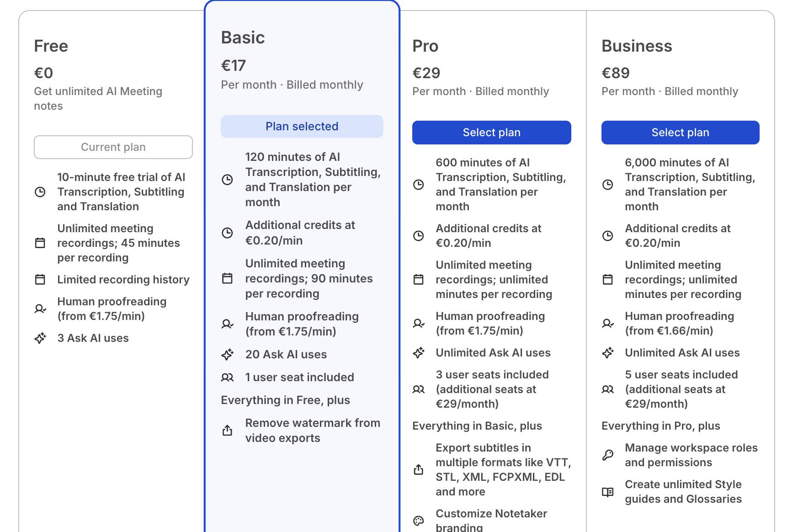Click the Plan selected badge
The width and height of the screenshot is (798, 532).
click(302, 126)
